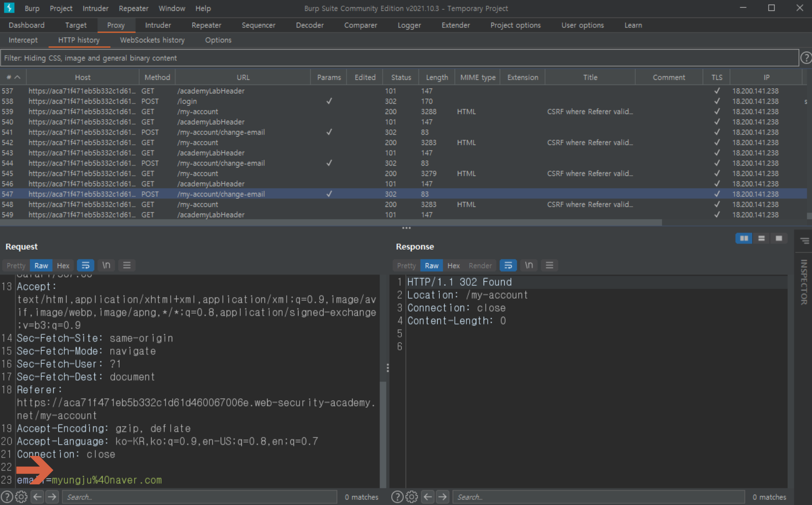Image resolution: width=812 pixels, height=505 pixels.
Task: Open the Project menu
Action: [x=61, y=8]
